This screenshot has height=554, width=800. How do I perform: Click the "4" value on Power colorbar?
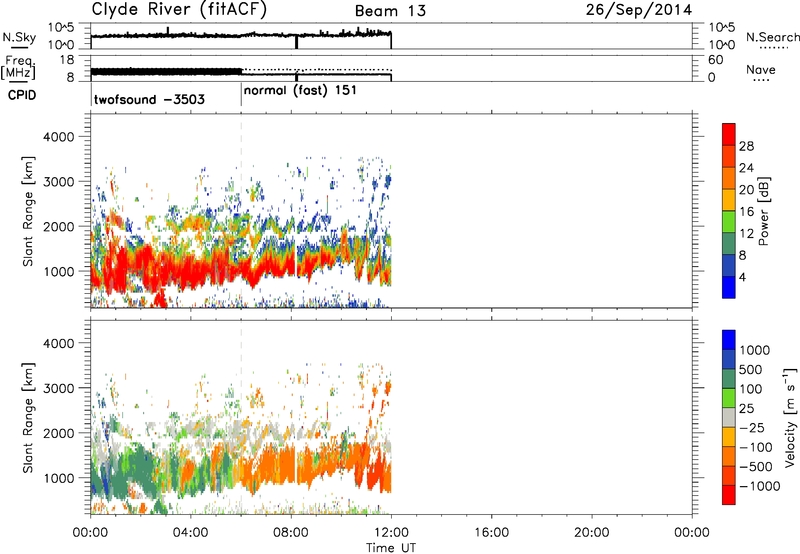[742, 277]
